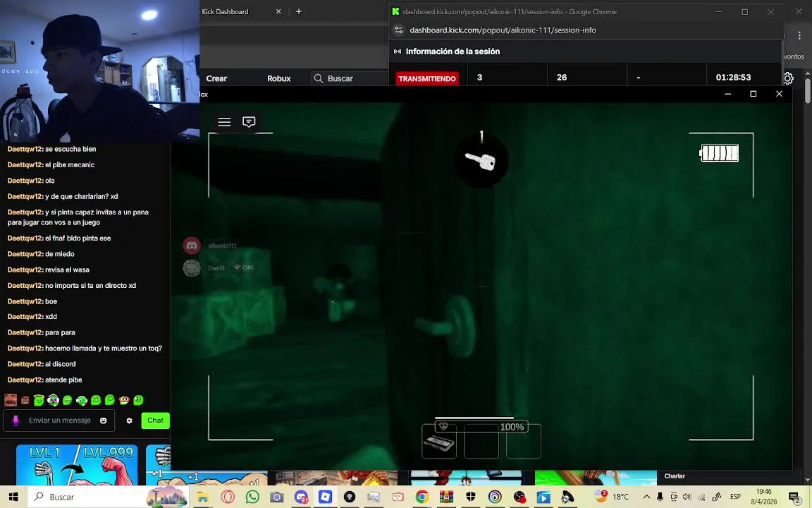
Task: Open Roblox settings gear icon at top right
Action: (788, 79)
